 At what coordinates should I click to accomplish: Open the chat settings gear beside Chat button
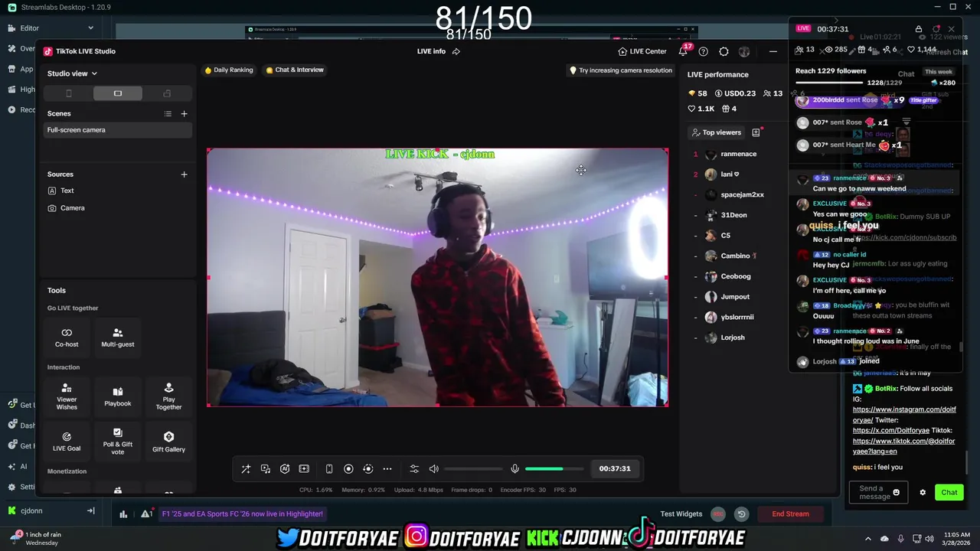[923, 493]
